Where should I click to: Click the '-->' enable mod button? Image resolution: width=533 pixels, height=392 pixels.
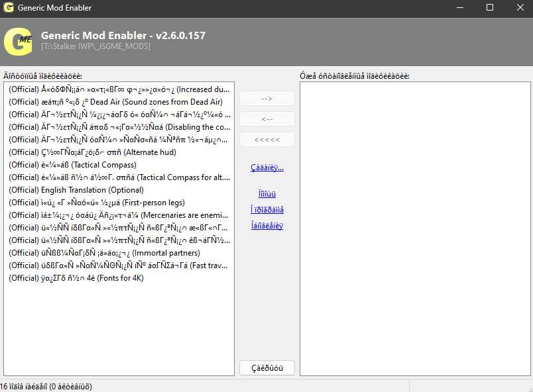coord(267,99)
